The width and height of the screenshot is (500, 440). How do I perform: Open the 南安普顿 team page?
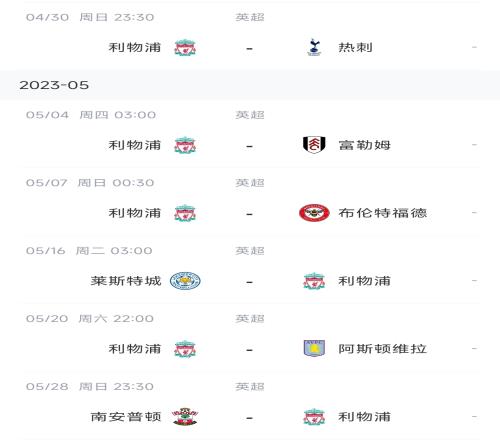click(126, 417)
